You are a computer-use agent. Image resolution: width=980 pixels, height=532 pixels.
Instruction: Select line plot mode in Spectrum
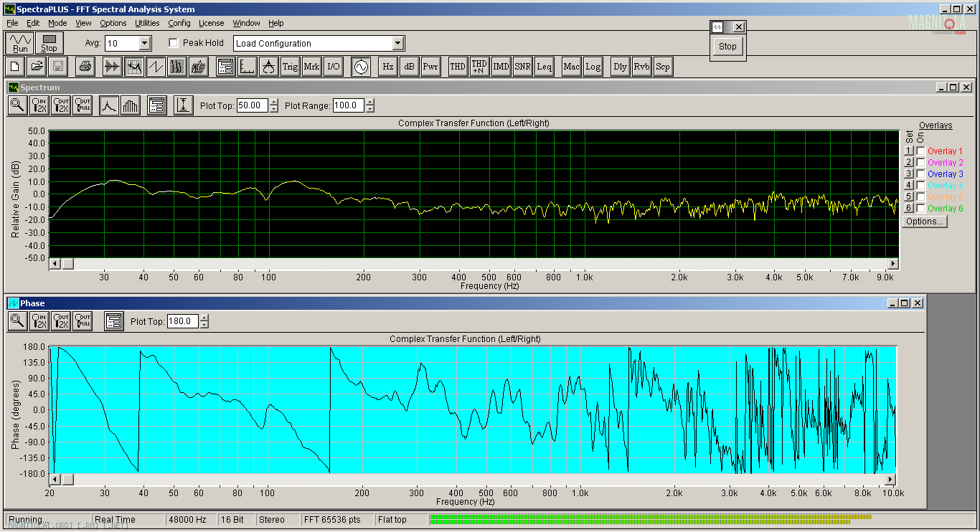click(109, 105)
